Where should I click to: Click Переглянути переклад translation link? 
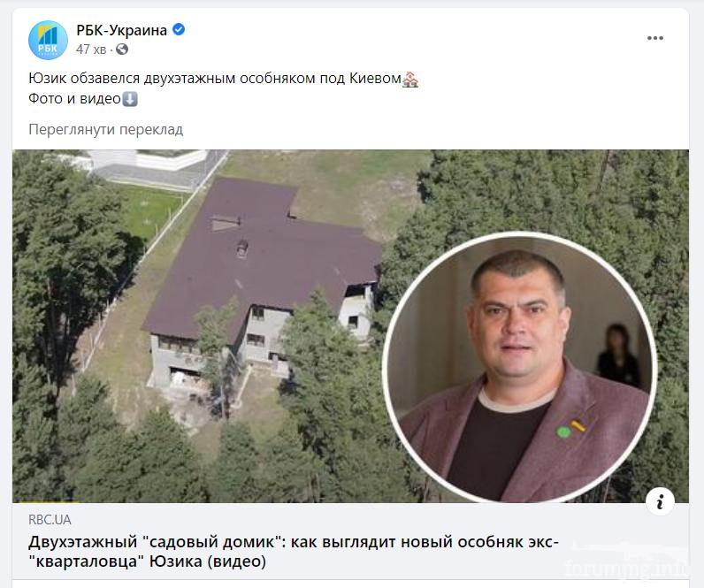click(x=106, y=130)
